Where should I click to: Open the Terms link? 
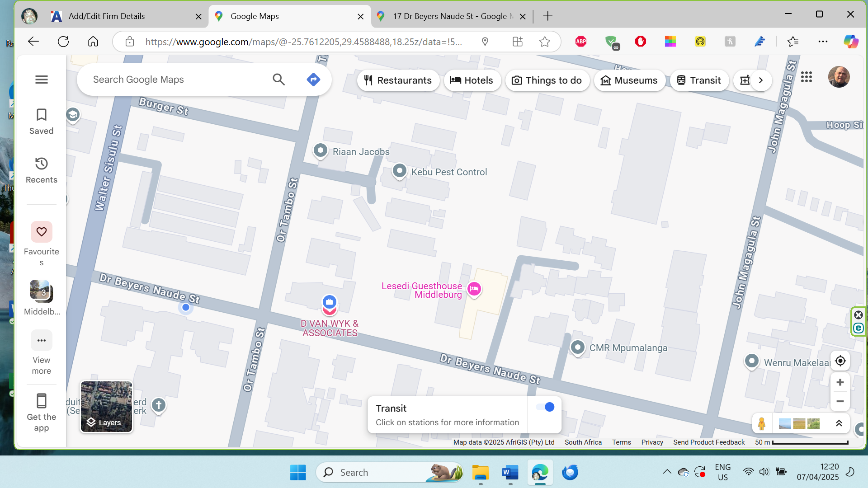coord(622,442)
